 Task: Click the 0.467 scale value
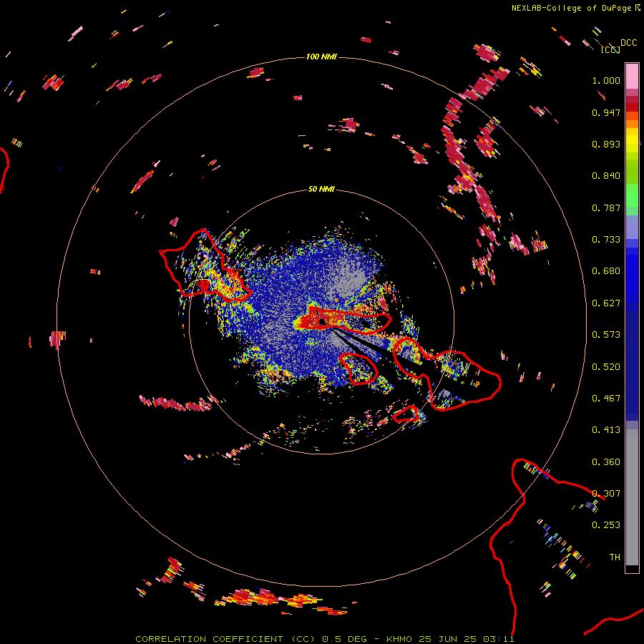pyautogui.click(x=606, y=399)
